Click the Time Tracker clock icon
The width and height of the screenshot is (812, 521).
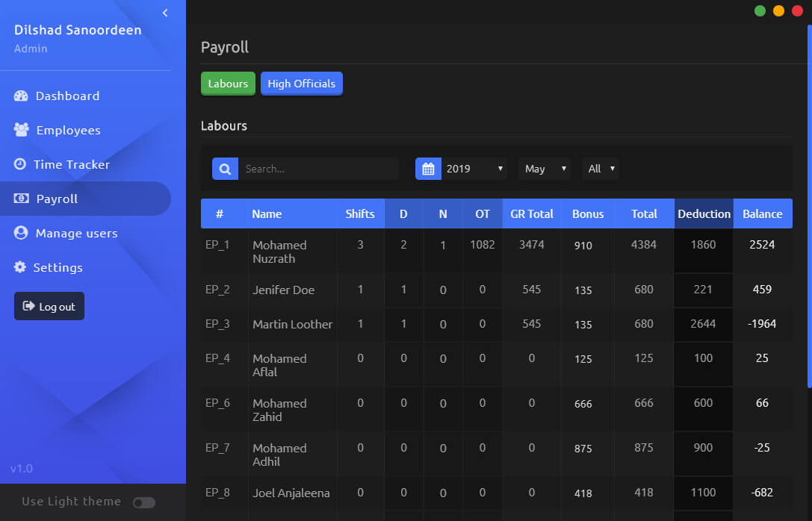pyautogui.click(x=20, y=164)
